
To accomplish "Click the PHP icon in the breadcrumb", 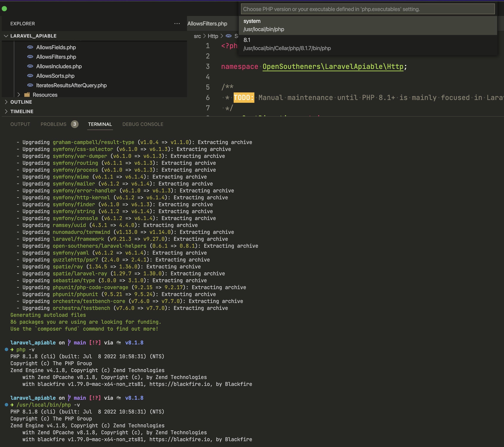I will 229,36.
